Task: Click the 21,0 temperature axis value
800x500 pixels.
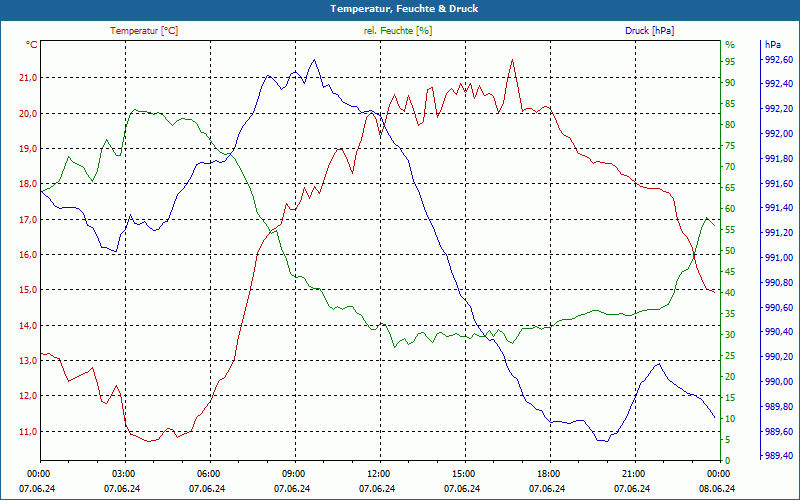Action: click(x=28, y=78)
